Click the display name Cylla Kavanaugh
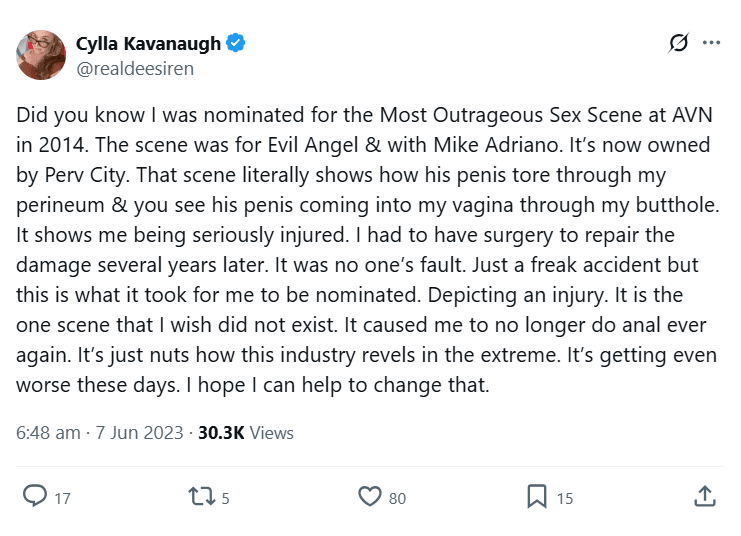The height and width of the screenshot is (536, 741). 149,43
